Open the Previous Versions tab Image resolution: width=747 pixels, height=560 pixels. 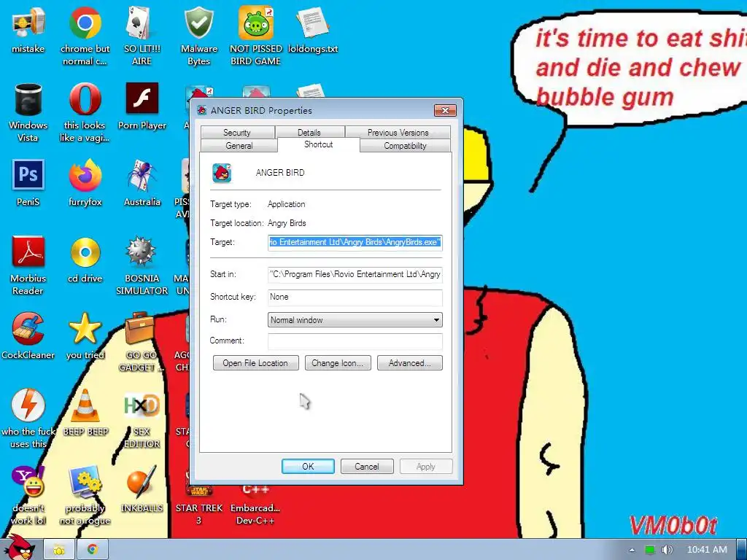[398, 133]
